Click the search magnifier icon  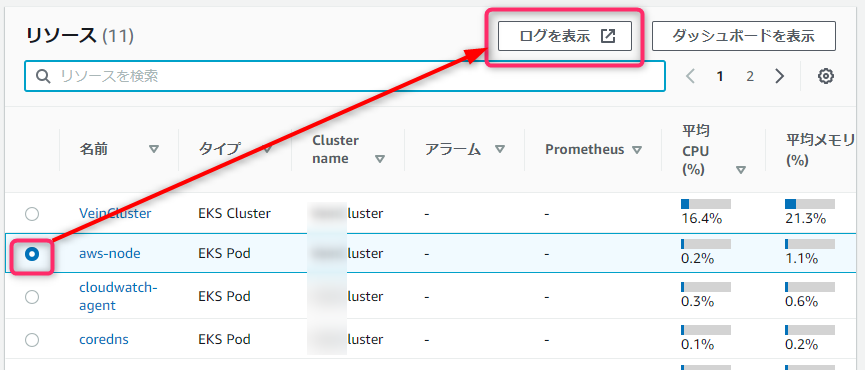click(x=43, y=76)
